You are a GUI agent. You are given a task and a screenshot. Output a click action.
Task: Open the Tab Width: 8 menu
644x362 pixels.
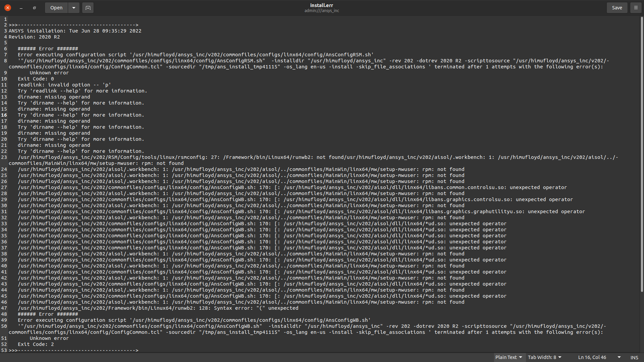(544, 357)
